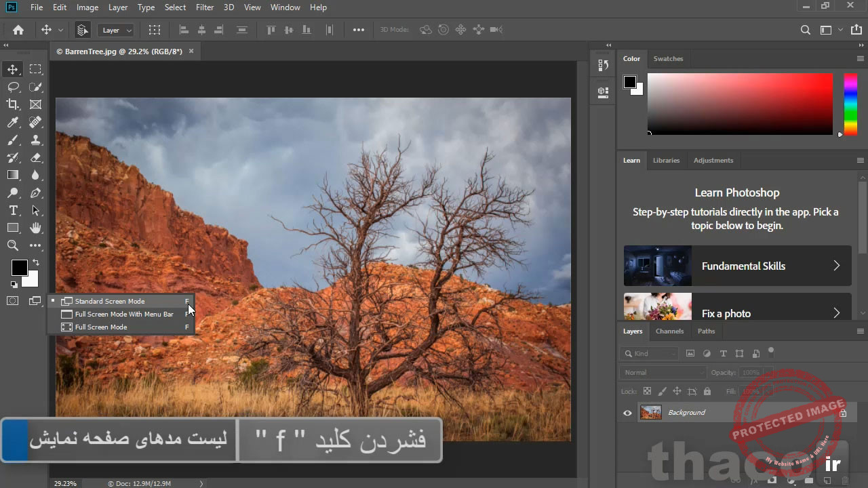The width and height of the screenshot is (868, 488).
Task: Click the Home icon in options bar
Action: tap(18, 30)
